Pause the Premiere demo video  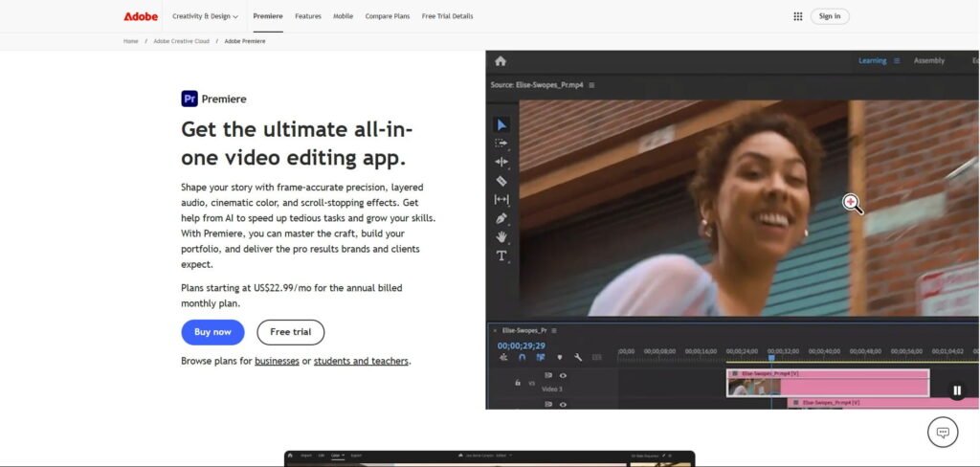[957, 390]
